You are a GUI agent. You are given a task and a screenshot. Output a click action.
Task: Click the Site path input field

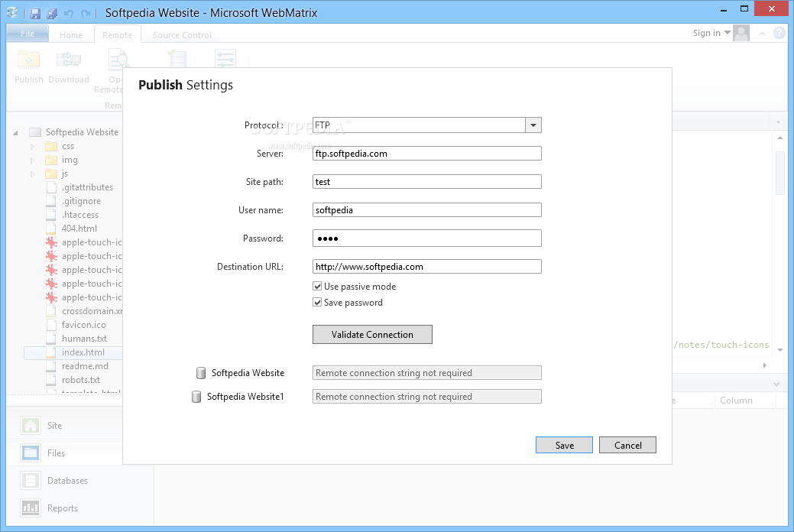tap(427, 182)
